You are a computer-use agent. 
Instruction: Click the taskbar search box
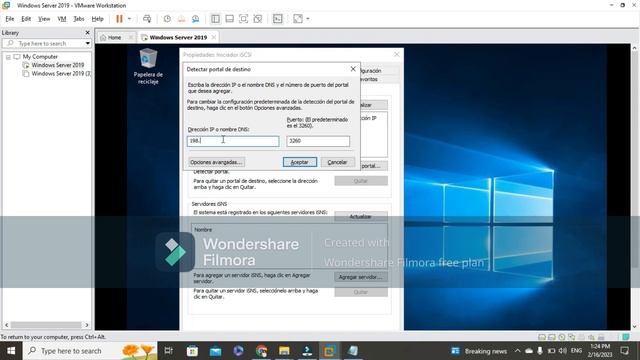[x=90, y=351]
